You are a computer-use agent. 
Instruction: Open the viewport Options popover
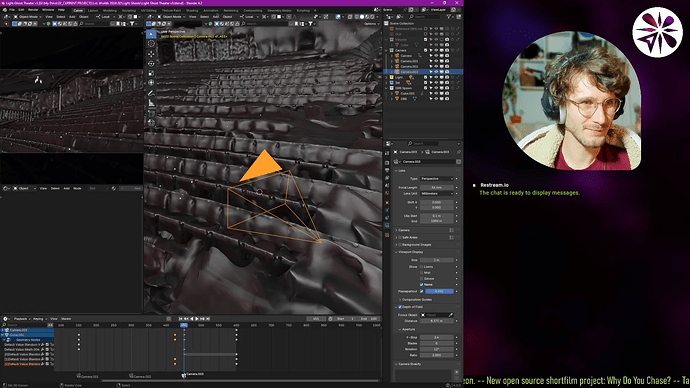coord(371,23)
